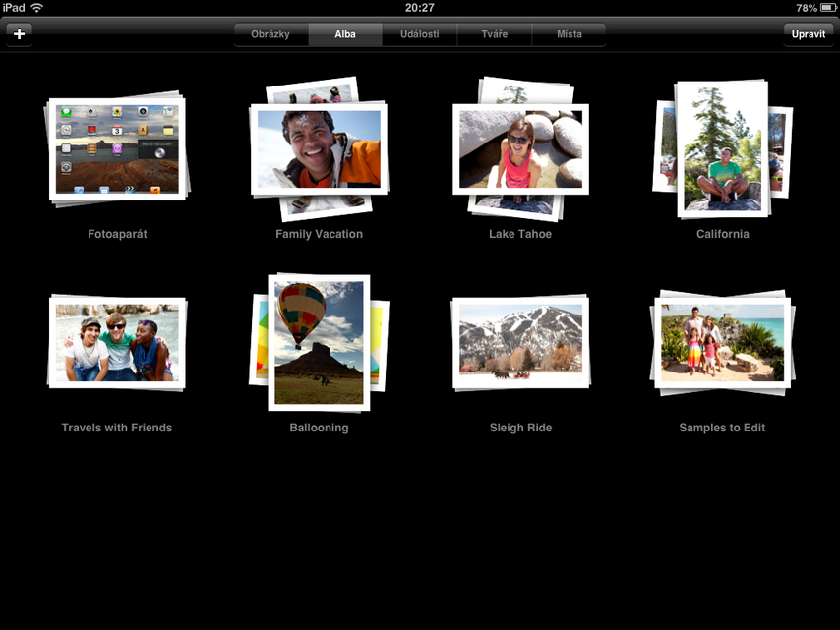Select the Alba tab
Viewport: 840px width, 630px height.
345,33
